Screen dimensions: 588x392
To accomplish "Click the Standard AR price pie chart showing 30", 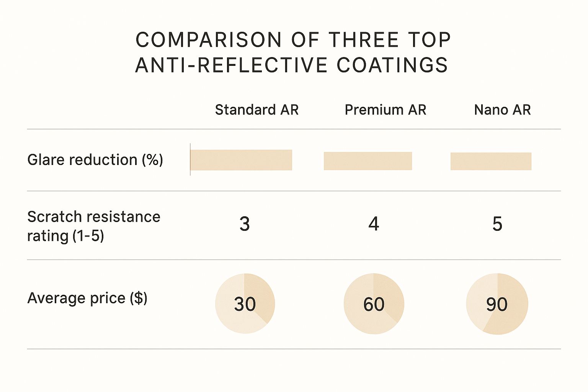I will click(x=245, y=304).
